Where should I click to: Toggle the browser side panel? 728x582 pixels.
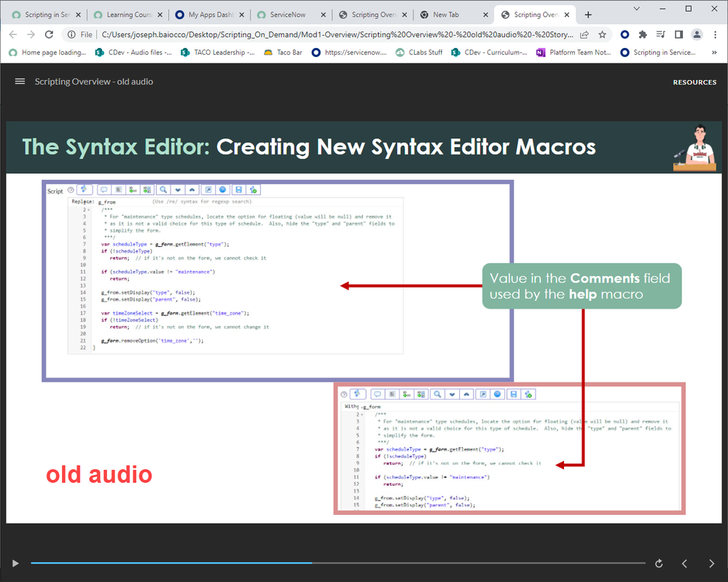pyautogui.click(x=678, y=34)
